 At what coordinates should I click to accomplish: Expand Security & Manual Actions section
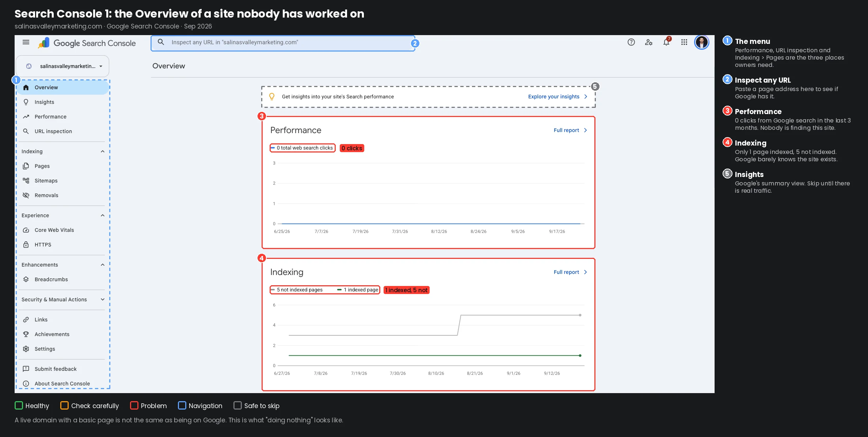[103, 300]
